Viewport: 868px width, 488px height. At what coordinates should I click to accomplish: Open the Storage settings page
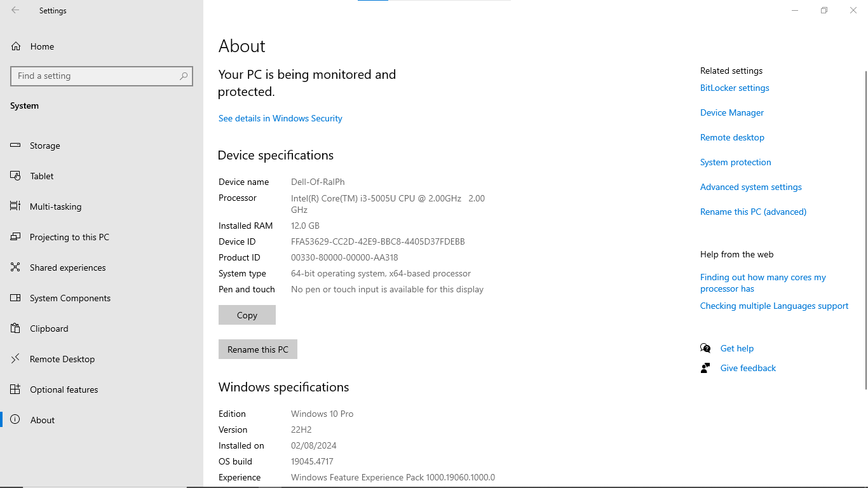coord(45,146)
